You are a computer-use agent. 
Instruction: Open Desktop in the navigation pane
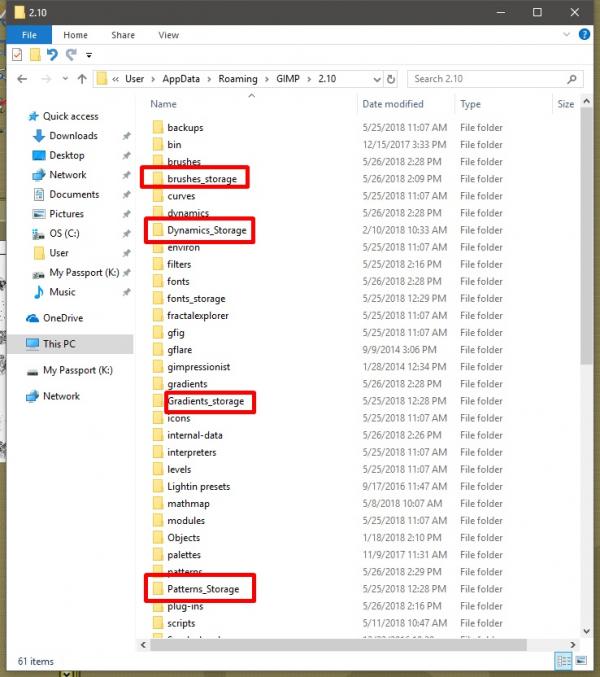pos(66,155)
